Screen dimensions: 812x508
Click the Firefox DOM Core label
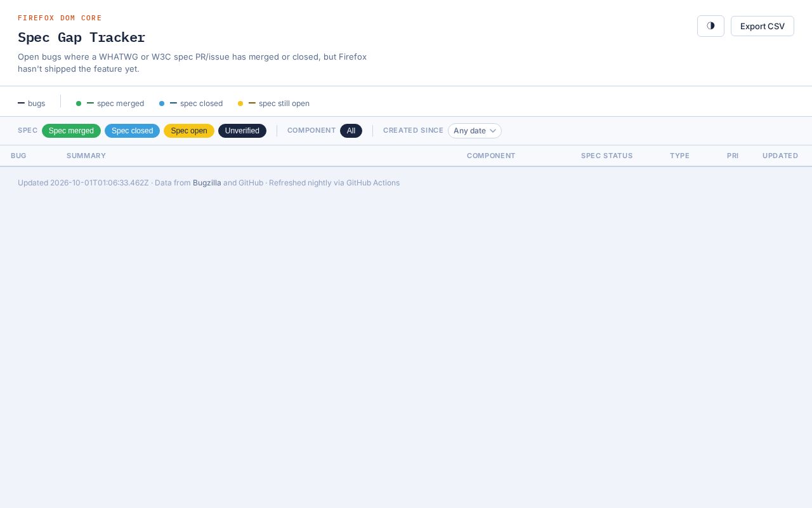(x=60, y=18)
